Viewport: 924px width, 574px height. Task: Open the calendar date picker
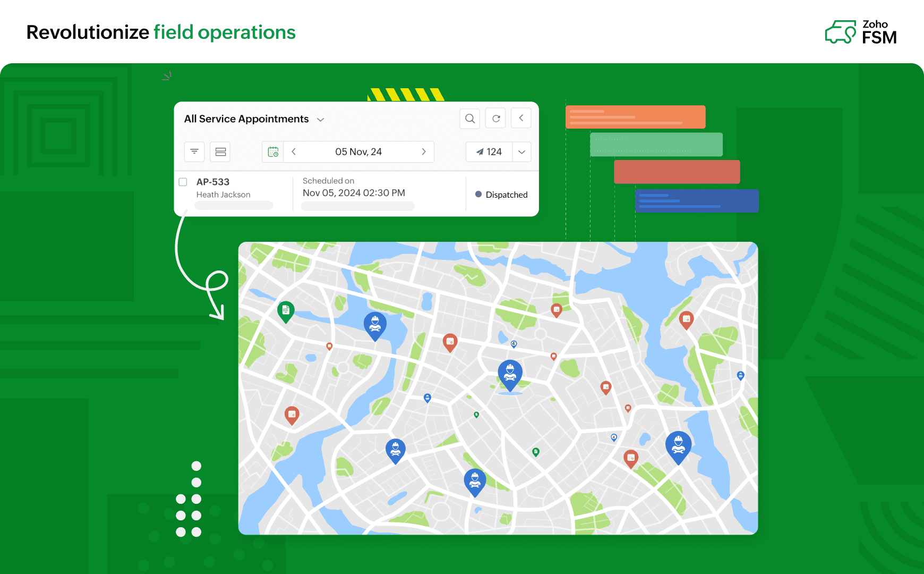click(x=273, y=151)
